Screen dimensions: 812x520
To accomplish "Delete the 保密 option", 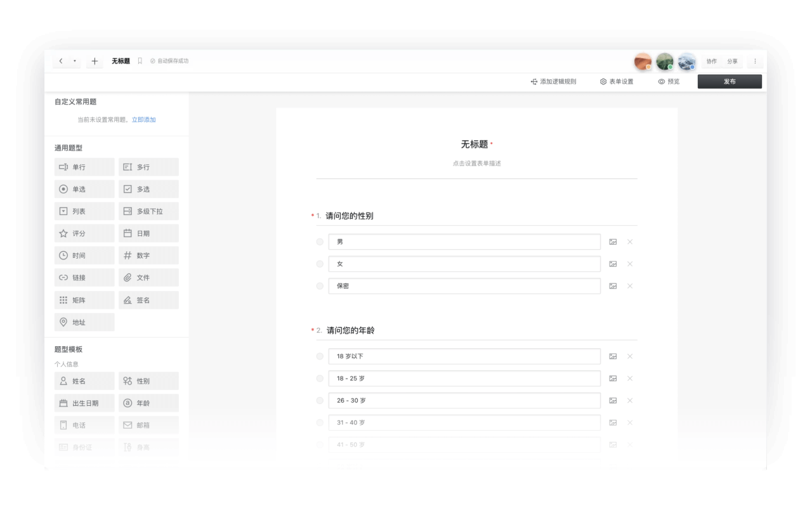I will point(630,287).
